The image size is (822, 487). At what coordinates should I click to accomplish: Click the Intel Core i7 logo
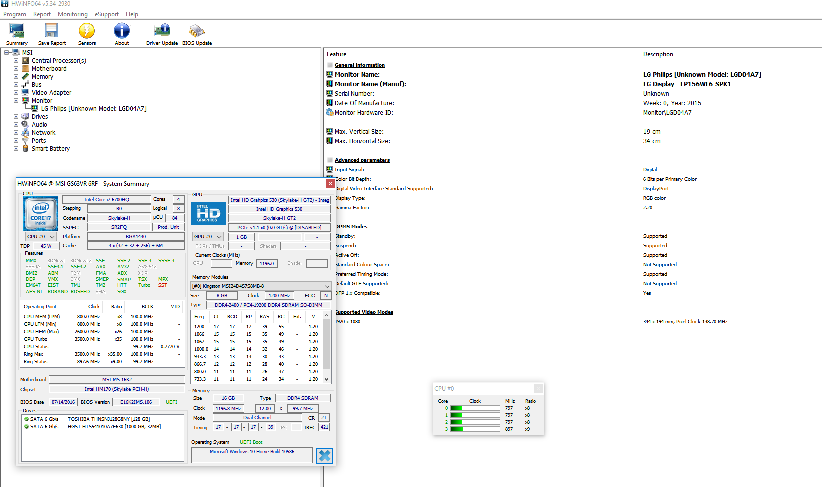point(40,213)
